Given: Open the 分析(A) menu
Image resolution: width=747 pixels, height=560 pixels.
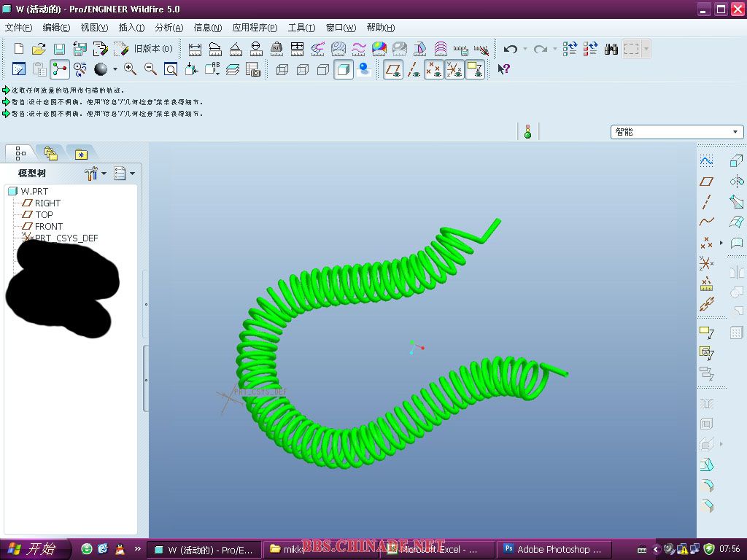Looking at the screenshot, I should 169,28.
